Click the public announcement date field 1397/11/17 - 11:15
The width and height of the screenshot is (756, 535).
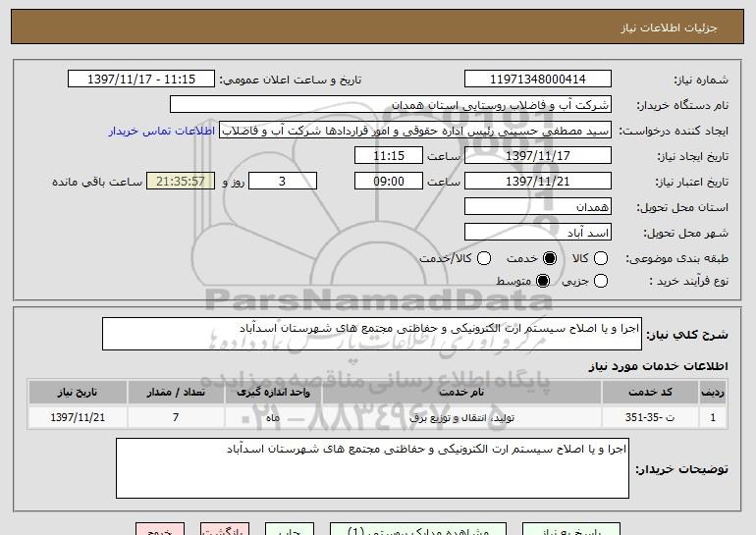pyautogui.click(x=141, y=80)
